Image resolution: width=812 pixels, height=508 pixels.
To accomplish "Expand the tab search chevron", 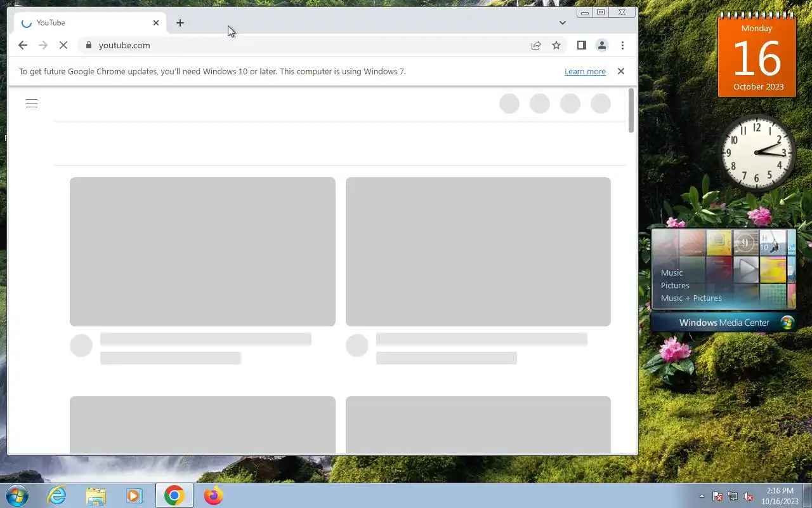I will [562, 23].
